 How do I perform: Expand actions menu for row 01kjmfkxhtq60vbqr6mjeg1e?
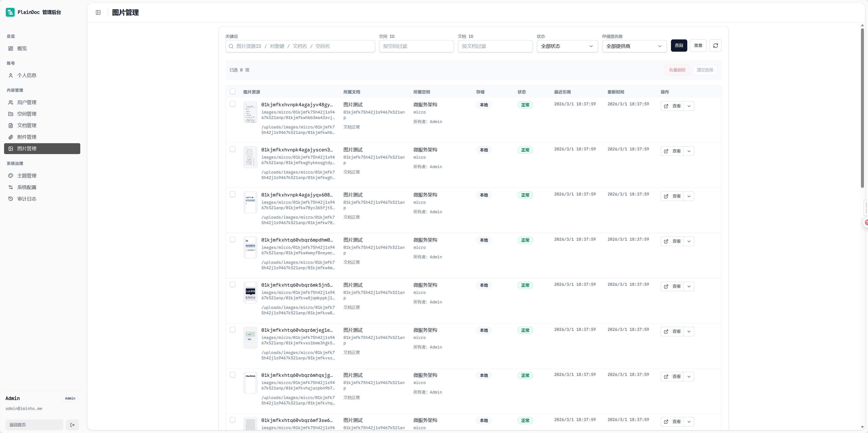tap(689, 332)
